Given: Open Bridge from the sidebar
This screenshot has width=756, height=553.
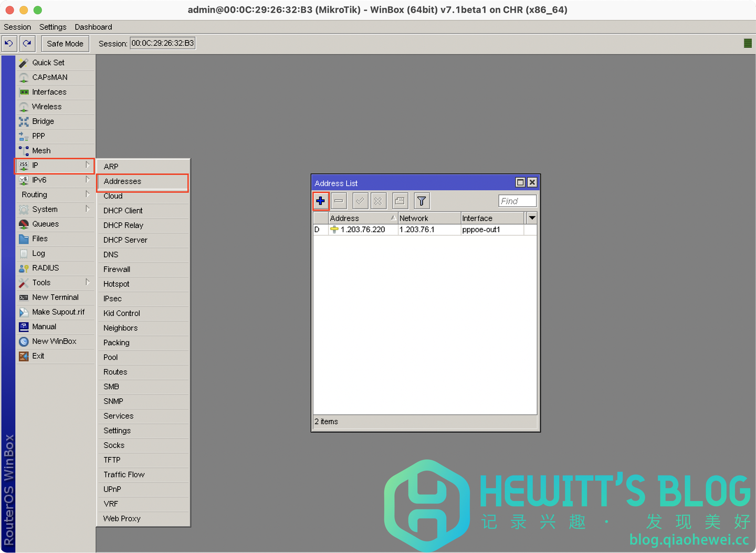Looking at the screenshot, I should [56, 121].
